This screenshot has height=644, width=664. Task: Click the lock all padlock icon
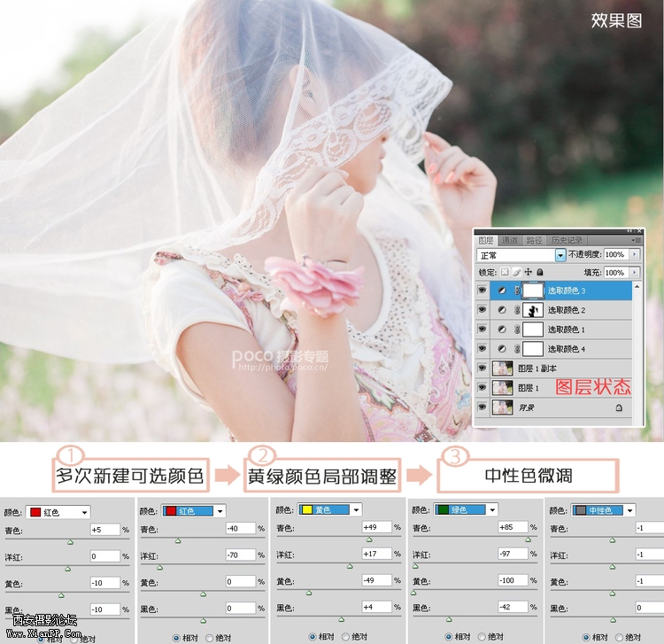[x=539, y=272]
